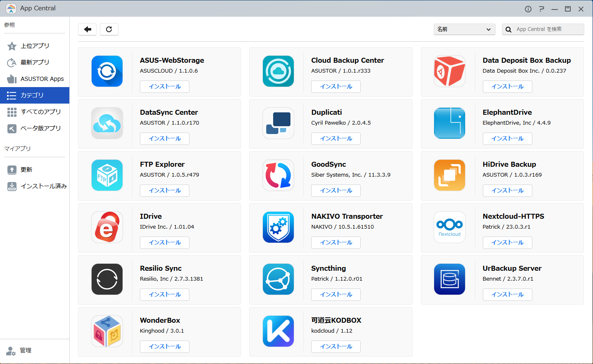
Task: Show すべてのアプリ list
Action: click(35, 112)
